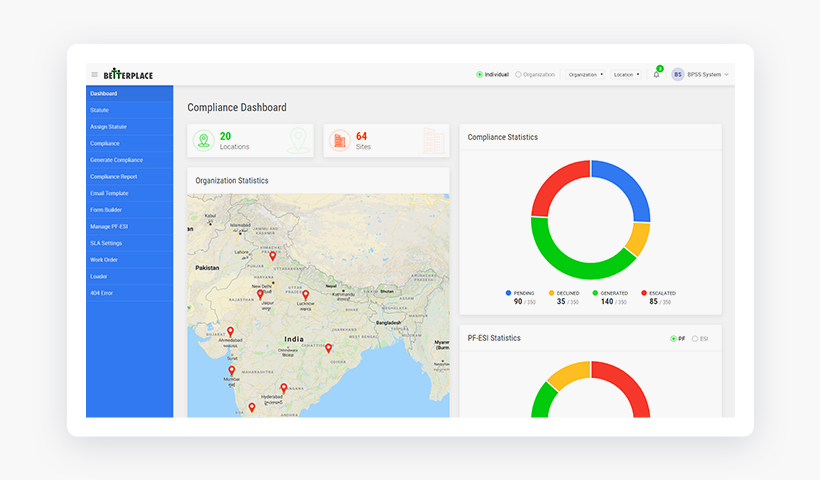Screen dimensions: 820x480
Task: Open Email Template in sidebar
Action: point(130,193)
